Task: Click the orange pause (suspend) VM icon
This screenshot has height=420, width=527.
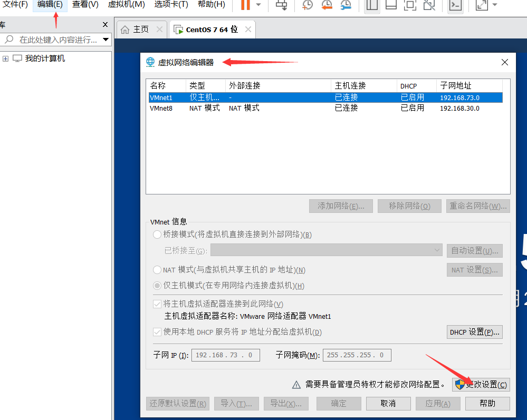Action: [x=246, y=5]
